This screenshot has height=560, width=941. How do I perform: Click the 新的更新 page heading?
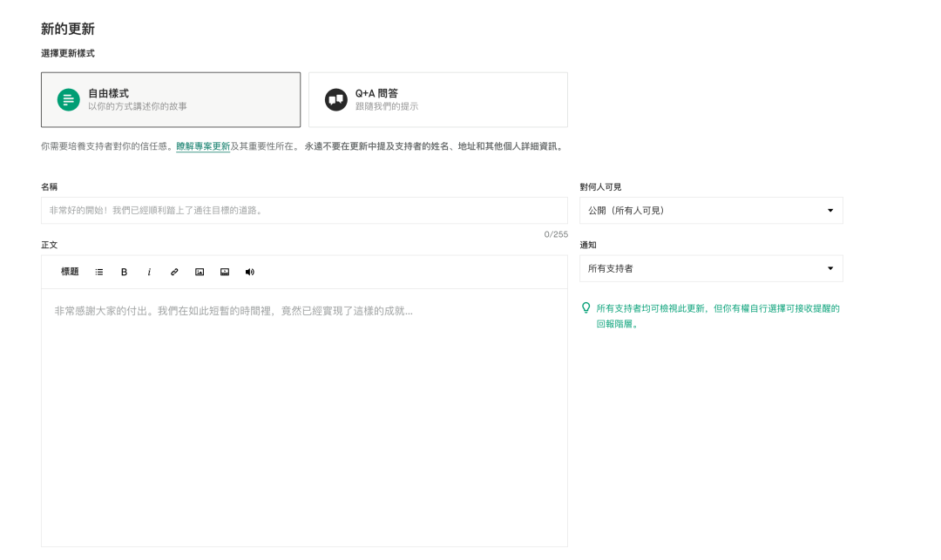pos(68,29)
